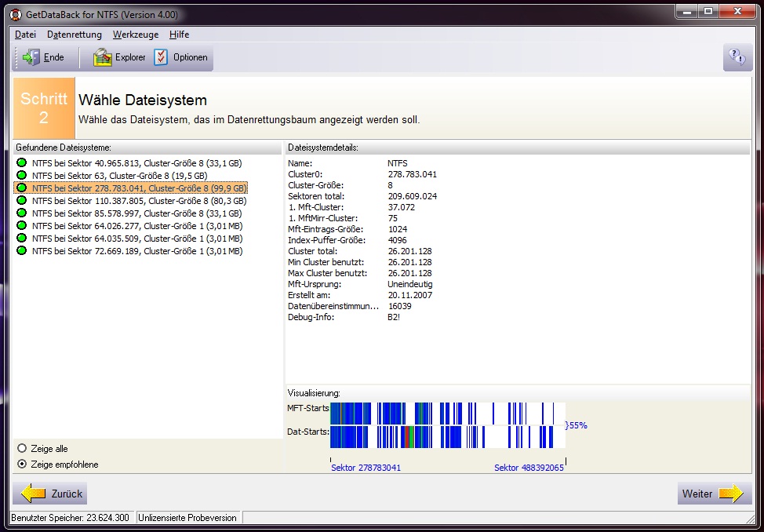Click the GetDataBack app icon in title bar
Viewport: 764px width, 532px height.
16,15
